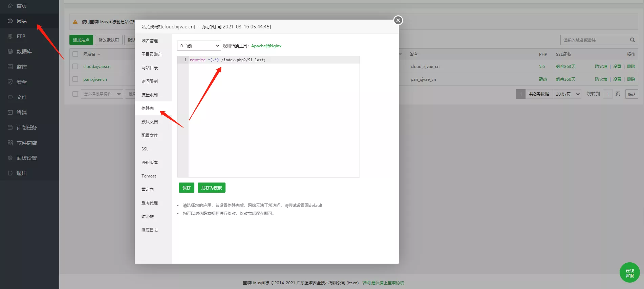This screenshot has width=644, height=289.
Task: Click the globe icon beside 网站
Action: coord(10,21)
